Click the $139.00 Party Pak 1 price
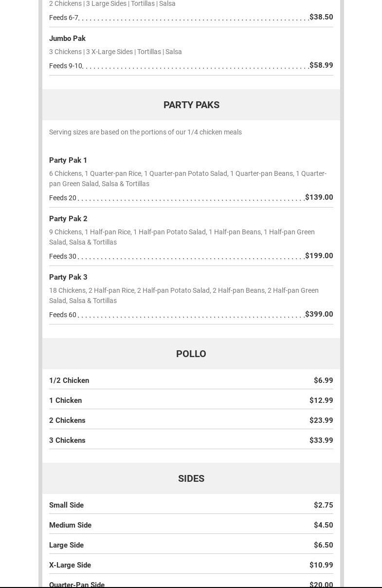This screenshot has width=382, height=588. [x=319, y=197]
